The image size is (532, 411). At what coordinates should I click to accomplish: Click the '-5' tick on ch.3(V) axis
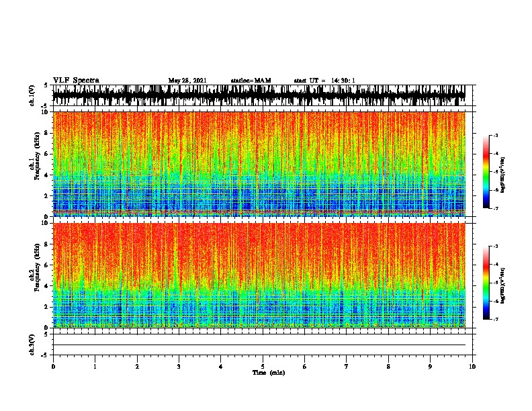click(x=44, y=355)
